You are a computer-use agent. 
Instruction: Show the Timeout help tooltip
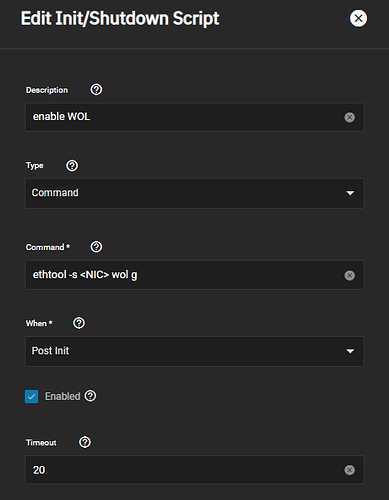coord(85,442)
